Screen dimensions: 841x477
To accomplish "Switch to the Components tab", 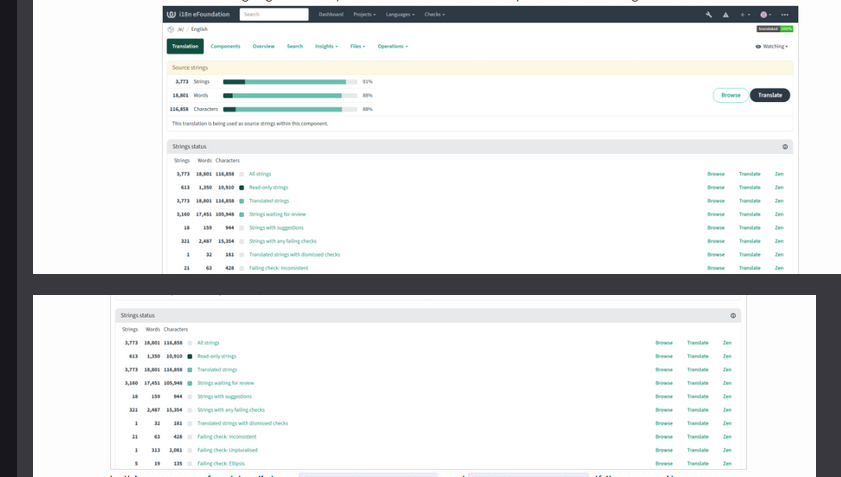I will 225,46.
